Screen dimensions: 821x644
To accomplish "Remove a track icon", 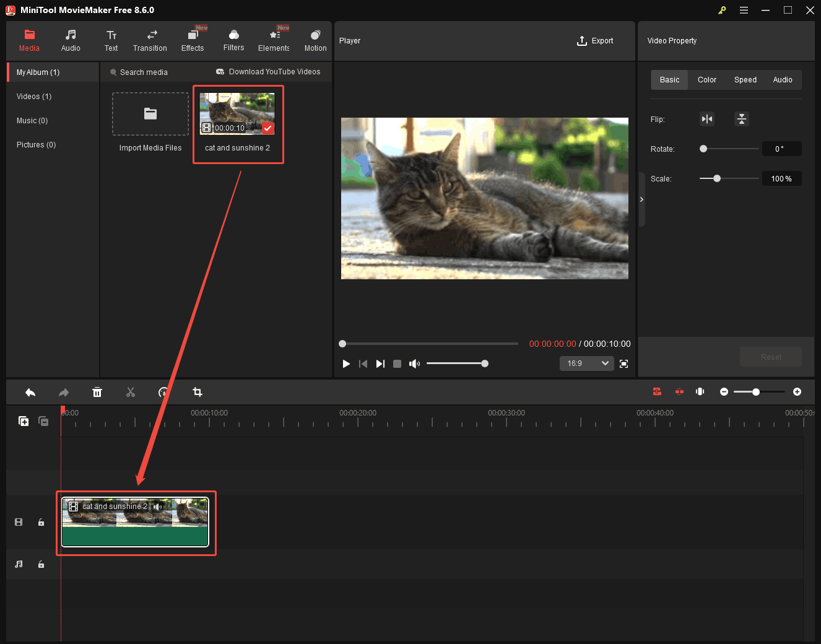I will pyautogui.click(x=43, y=421).
